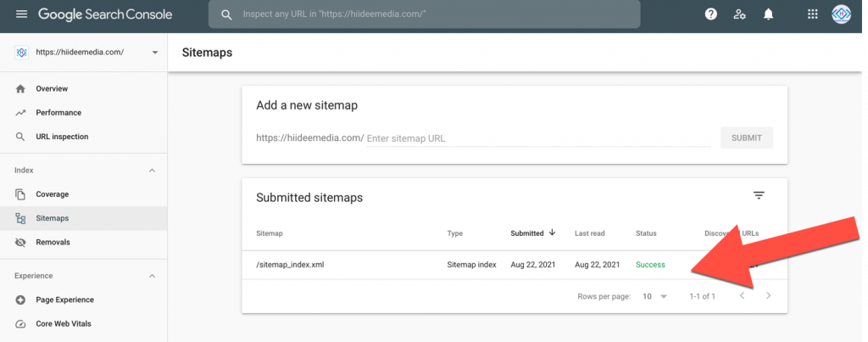Collapse the Experience section
Image resolution: width=868 pixels, height=342 pixels.
click(x=153, y=276)
